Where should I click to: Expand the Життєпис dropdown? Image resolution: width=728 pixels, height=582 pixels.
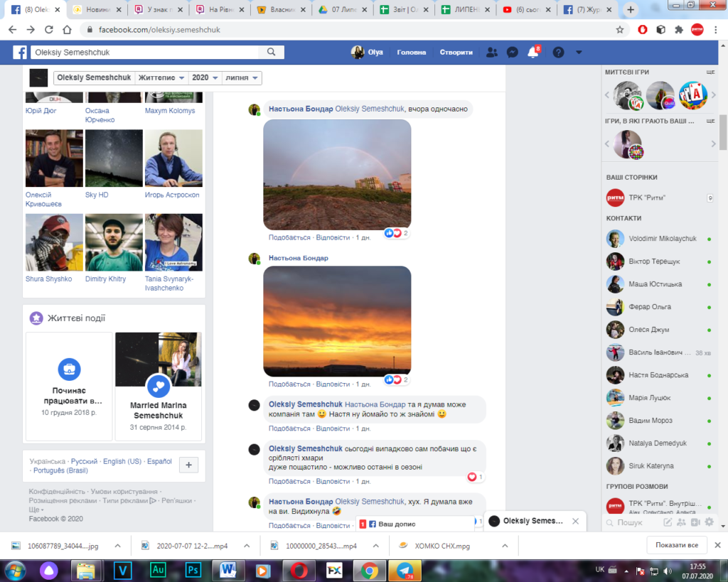pos(162,77)
